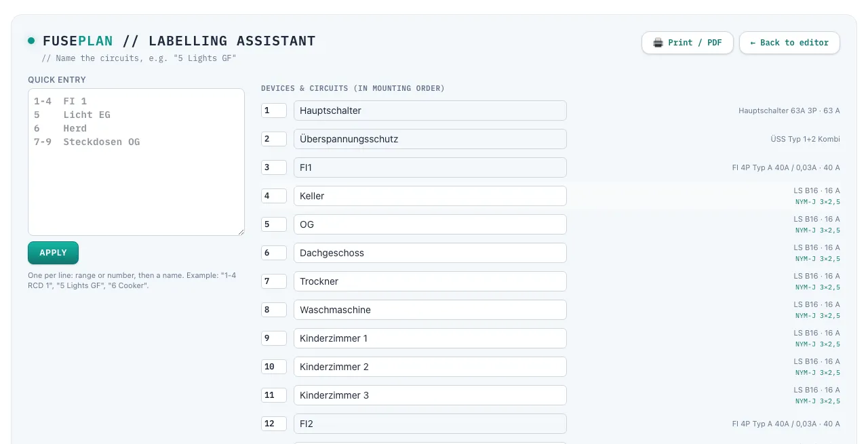Edit the Trockner circuit name
Viewport: 868px width, 444px height.
point(430,281)
